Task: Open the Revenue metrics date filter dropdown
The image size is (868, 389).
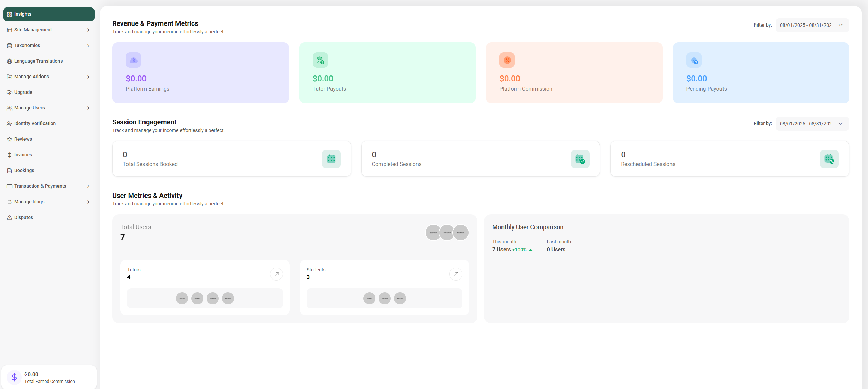Action: click(x=812, y=25)
